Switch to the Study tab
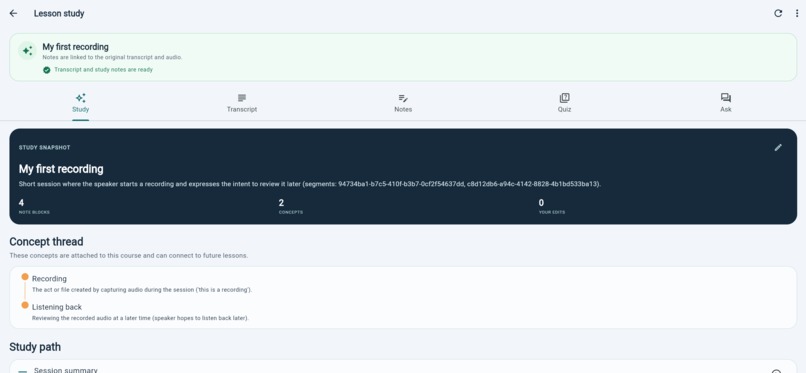This screenshot has height=373, width=806. [x=81, y=103]
